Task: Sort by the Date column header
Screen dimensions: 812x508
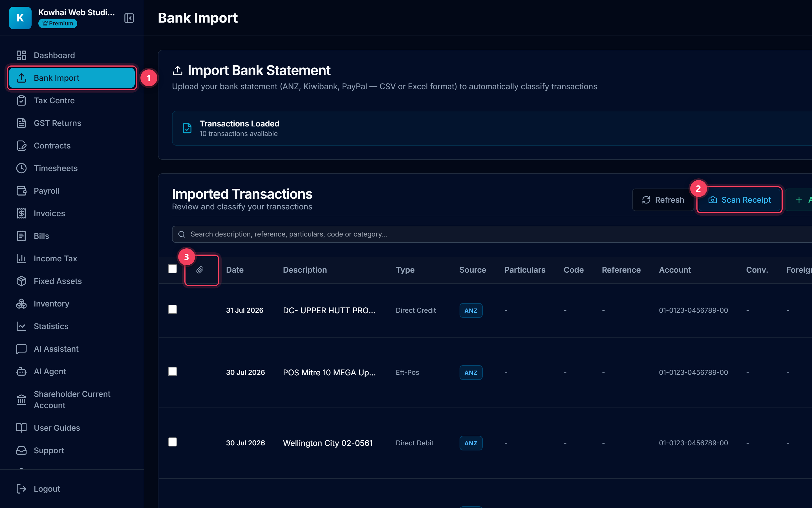Action: coord(235,270)
